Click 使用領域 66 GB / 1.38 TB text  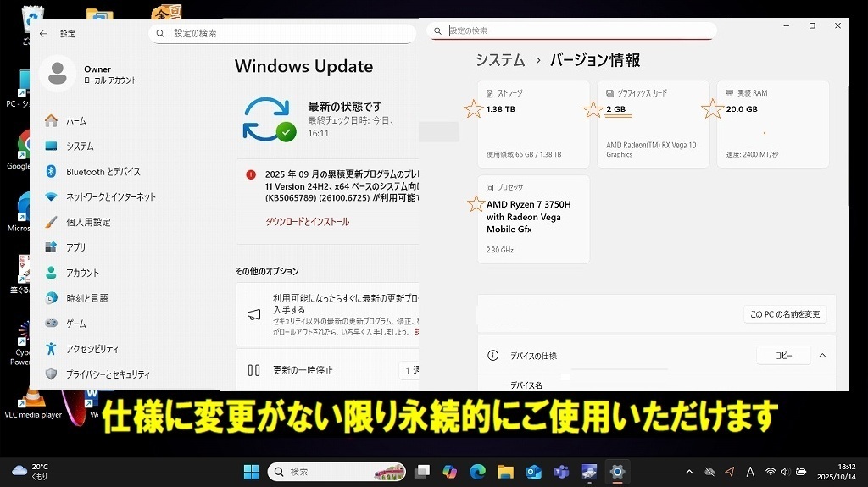click(524, 154)
